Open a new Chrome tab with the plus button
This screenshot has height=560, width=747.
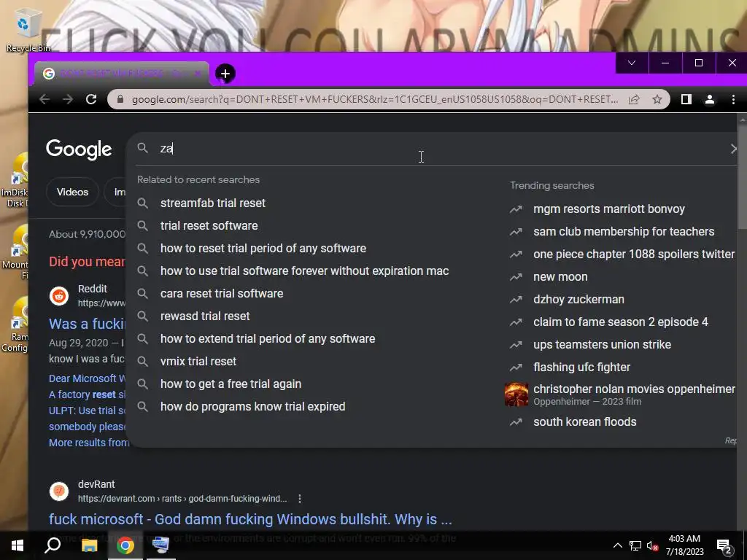point(225,74)
